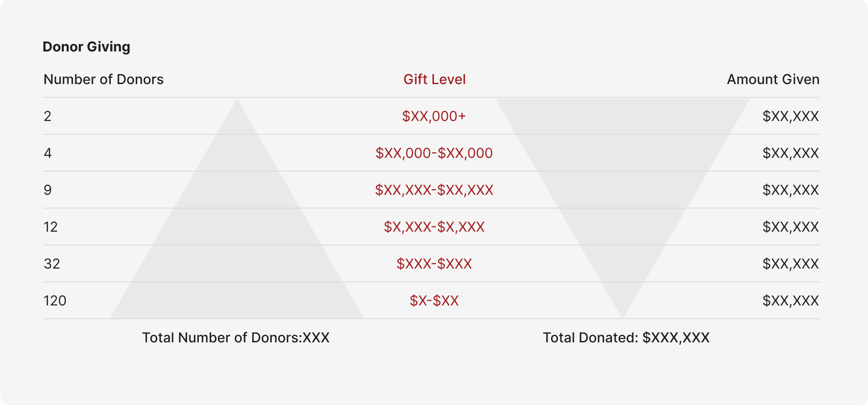
Task: Select the donor count 4
Action: [48, 153]
